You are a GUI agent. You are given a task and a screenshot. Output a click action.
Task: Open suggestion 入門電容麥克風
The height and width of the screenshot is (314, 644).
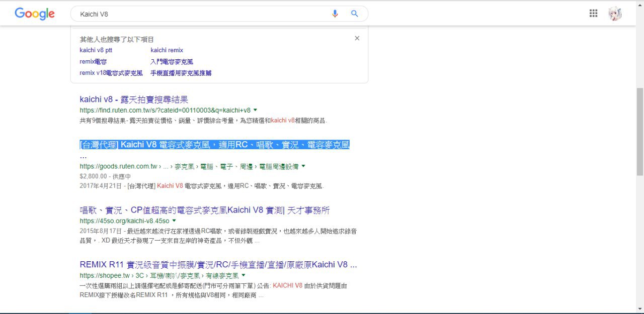click(x=172, y=62)
